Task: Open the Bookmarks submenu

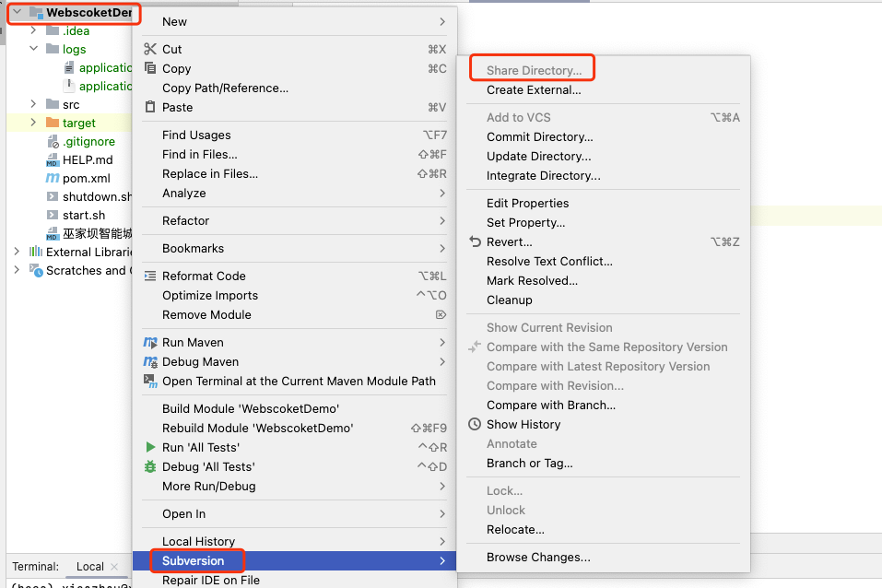Action: (x=294, y=248)
